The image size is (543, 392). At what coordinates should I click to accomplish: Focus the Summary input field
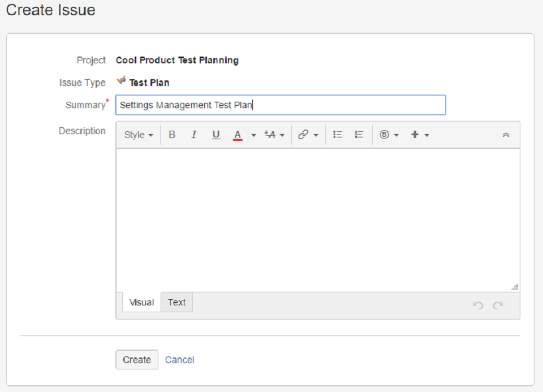[281, 105]
